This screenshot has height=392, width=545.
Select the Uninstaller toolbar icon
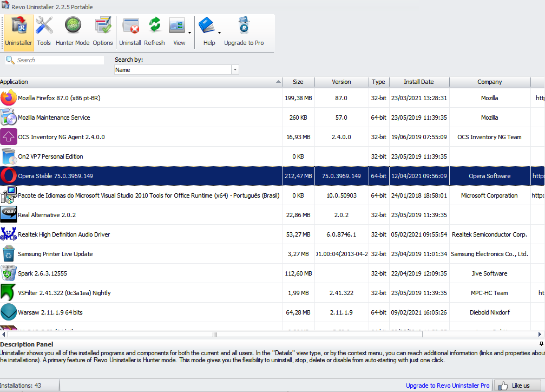click(x=18, y=31)
